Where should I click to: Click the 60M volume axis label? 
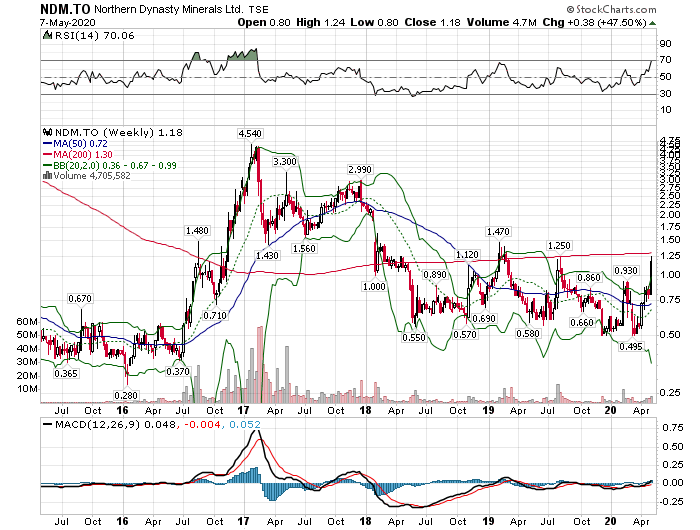[27, 321]
